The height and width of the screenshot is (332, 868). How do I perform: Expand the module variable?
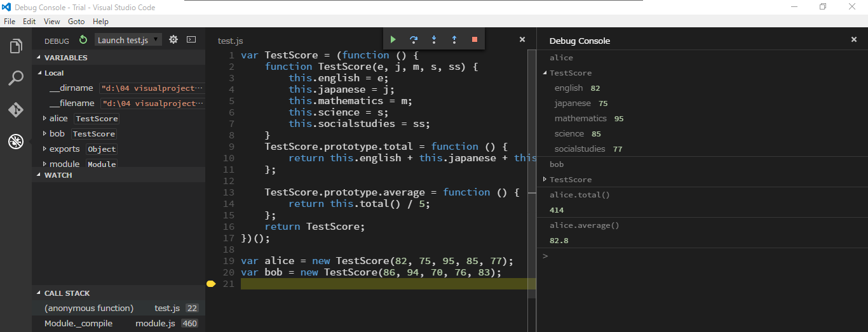click(x=44, y=164)
